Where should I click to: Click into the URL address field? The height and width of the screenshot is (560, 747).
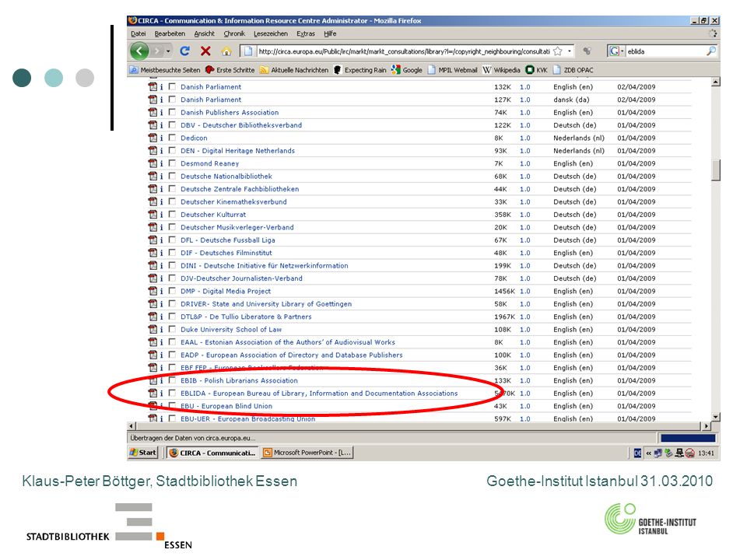(x=404, y=51)
